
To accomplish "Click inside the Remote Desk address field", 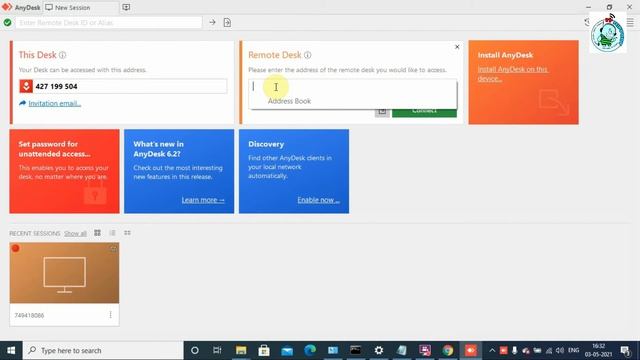I will [x=353, y=87].
